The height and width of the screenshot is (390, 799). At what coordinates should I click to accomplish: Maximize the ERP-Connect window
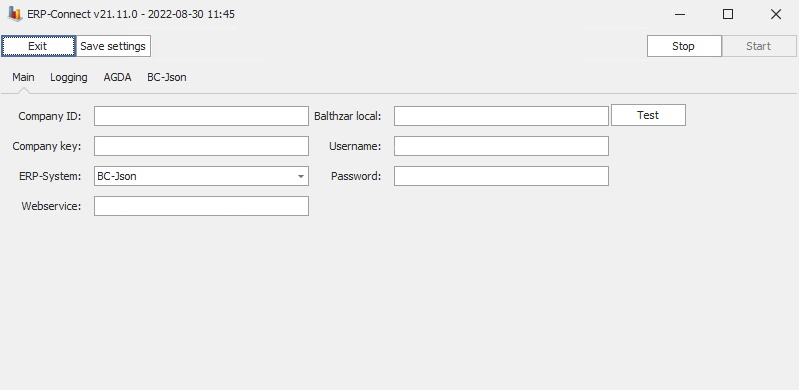coord(728,14)
